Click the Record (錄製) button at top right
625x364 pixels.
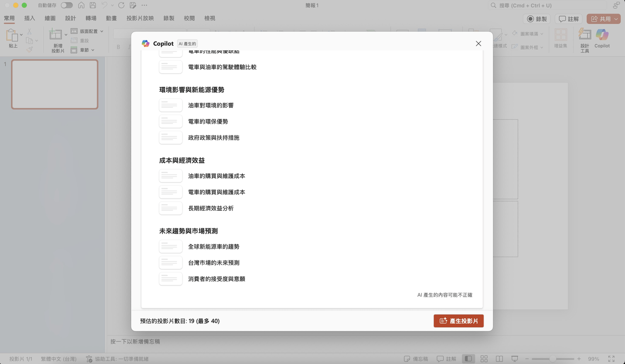pyautogui.click(x=537, y=19)
